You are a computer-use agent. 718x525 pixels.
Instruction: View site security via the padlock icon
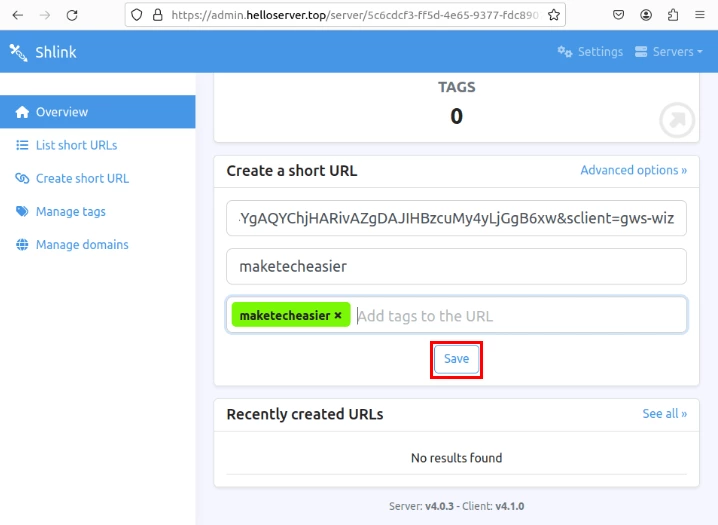[158, 15]
